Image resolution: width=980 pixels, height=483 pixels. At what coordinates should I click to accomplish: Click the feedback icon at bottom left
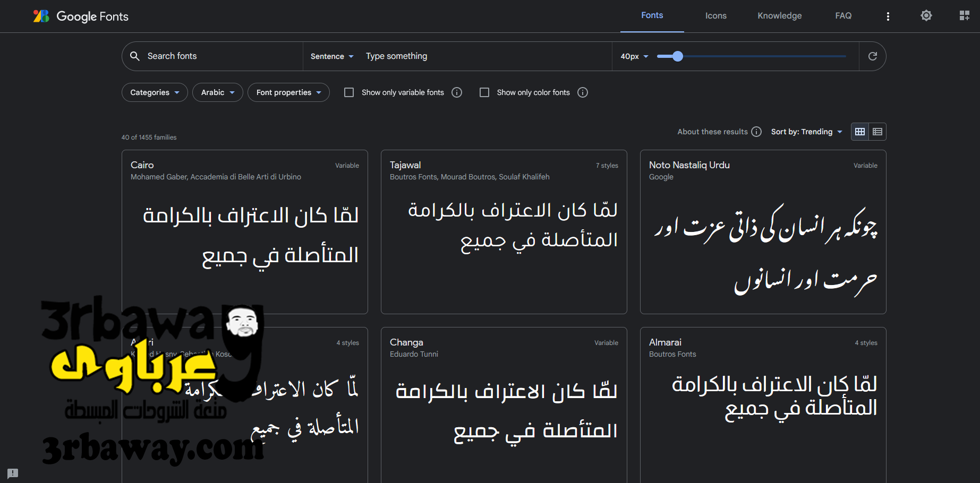tap(13, 473)
